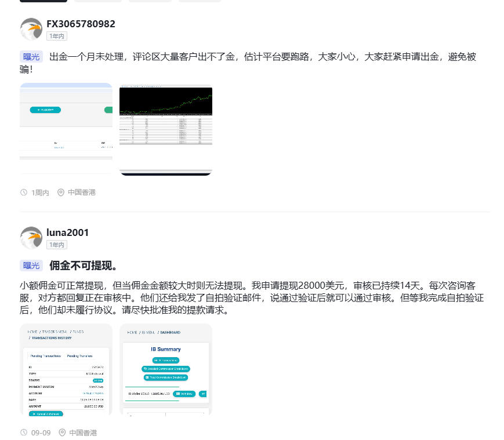This screenshot has width=504, height=440.
Task: Click the location pin in the first post
Action: [61, 192]
